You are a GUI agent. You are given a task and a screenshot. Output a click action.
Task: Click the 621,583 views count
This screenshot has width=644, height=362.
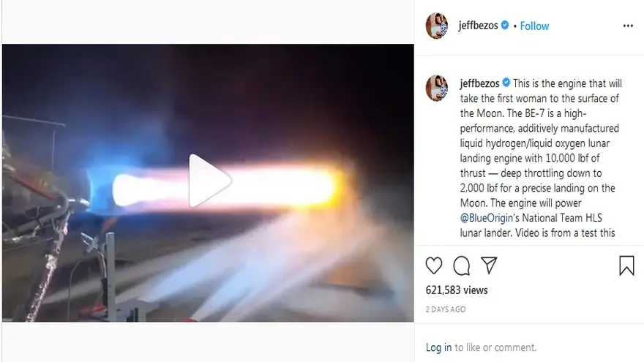coord(457,290)
